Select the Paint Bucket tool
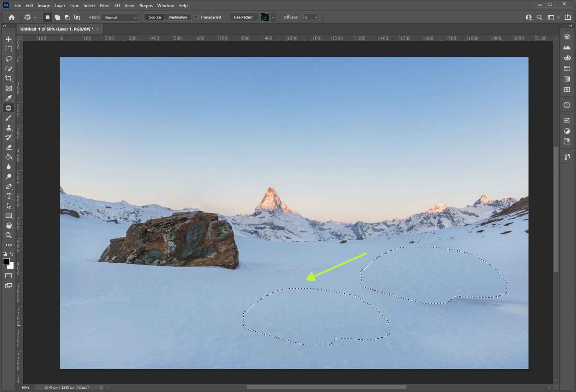 click(x=9, y=157)
